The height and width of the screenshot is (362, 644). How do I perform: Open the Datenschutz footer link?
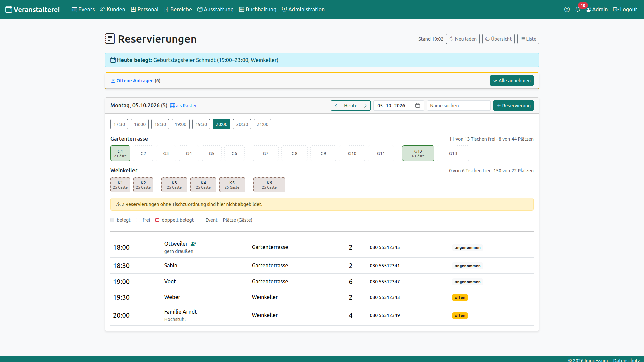pos(627,360)
